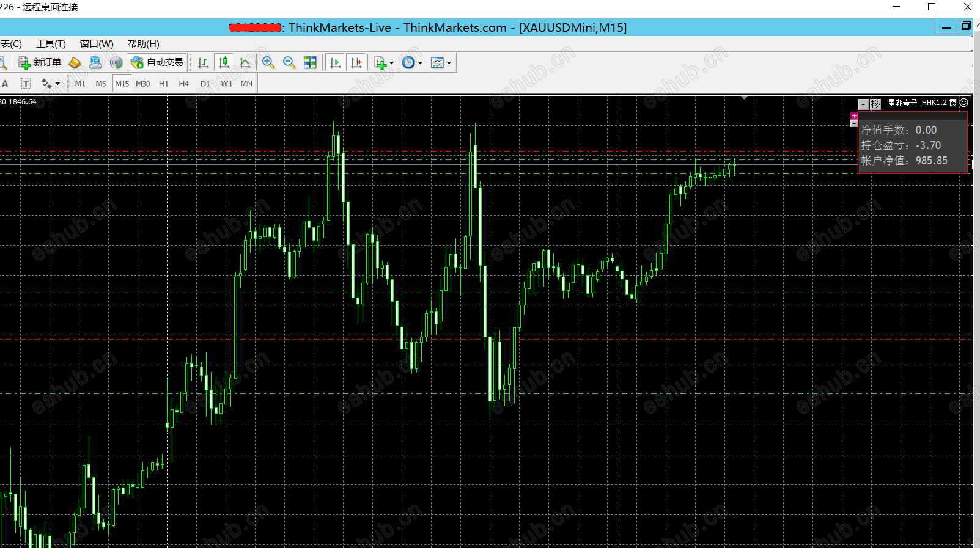
Task: Open the 工具(T) Tools menu
Action: tap(51, 44)
